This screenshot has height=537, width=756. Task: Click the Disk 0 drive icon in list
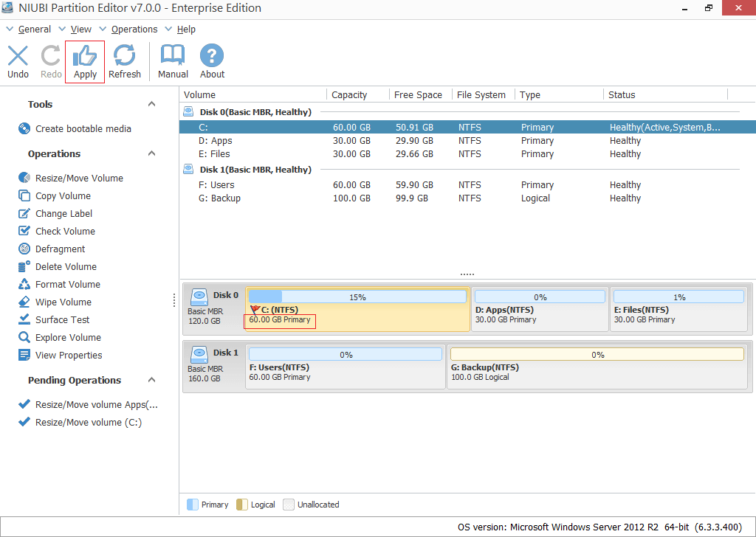[188, 111]
